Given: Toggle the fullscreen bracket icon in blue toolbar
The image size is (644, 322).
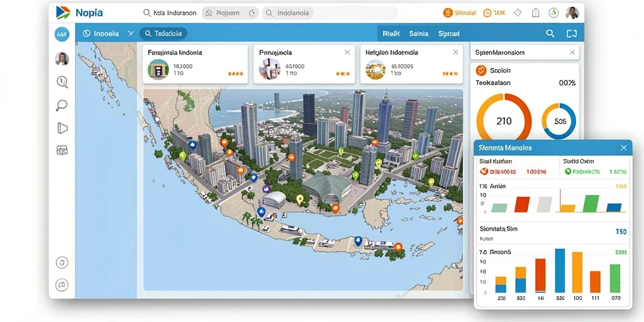Looking at the screenshot, I should coord(572,34).
